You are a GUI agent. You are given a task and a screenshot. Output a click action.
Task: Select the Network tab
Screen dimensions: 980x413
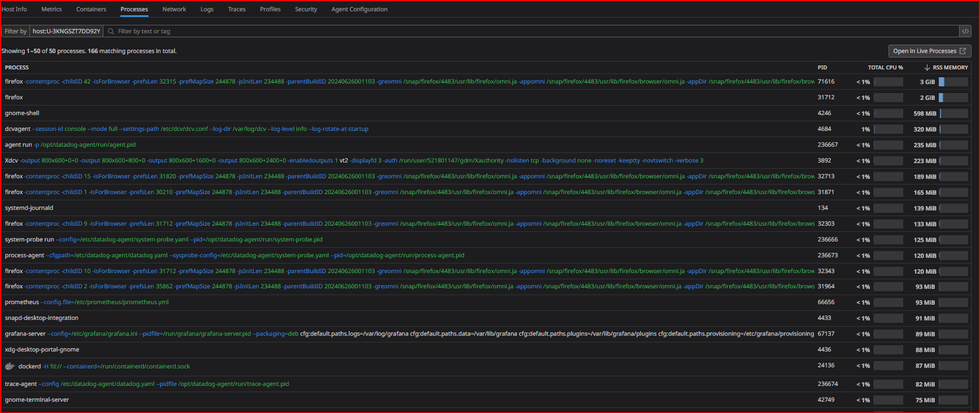click(x=174, y=10)
